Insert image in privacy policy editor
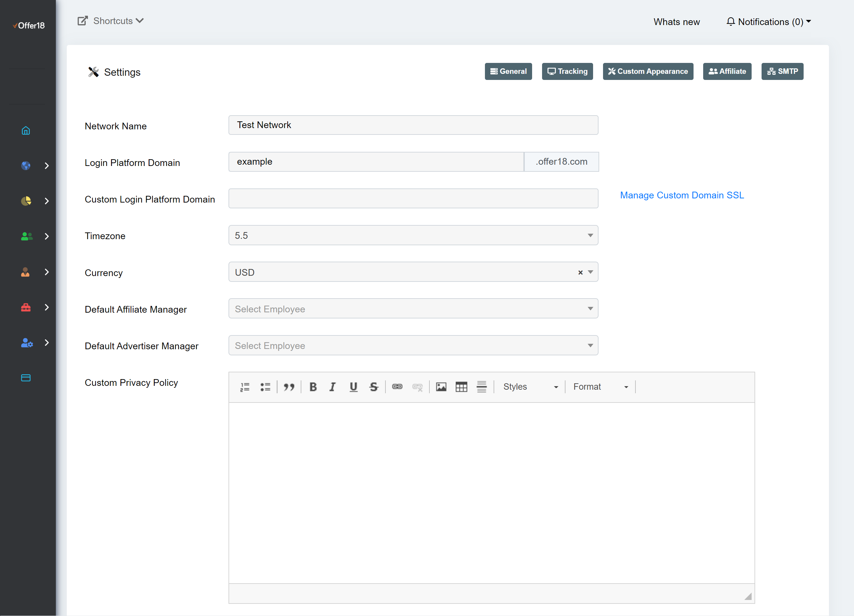Screen dimensions: 854x616 441,387
